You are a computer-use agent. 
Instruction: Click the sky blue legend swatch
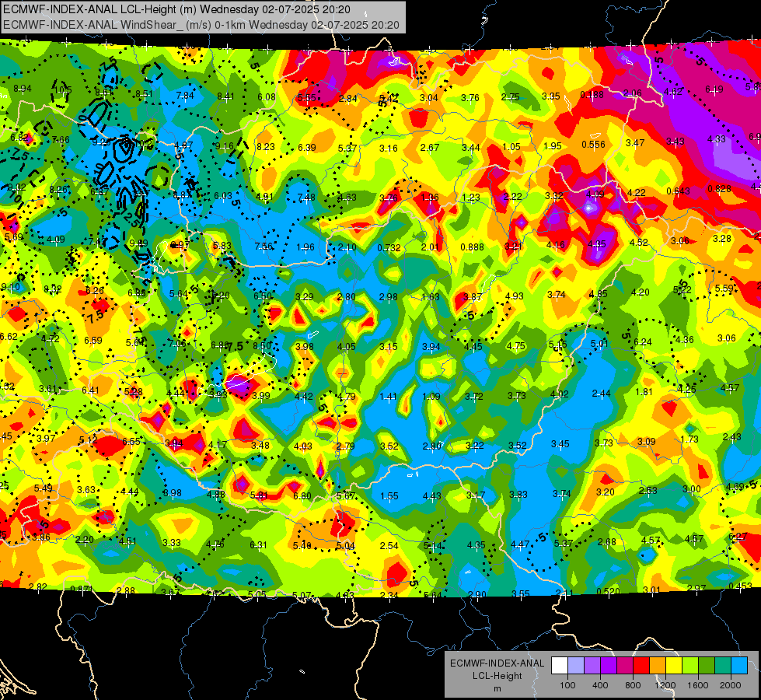[x=738, y=666]
